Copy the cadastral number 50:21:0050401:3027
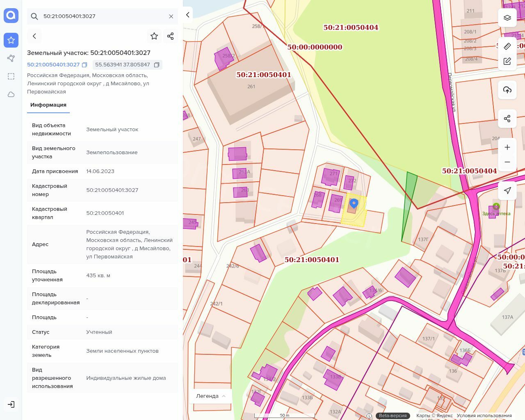The width and height of the screenshot is (525, 420). pos(84,65)
